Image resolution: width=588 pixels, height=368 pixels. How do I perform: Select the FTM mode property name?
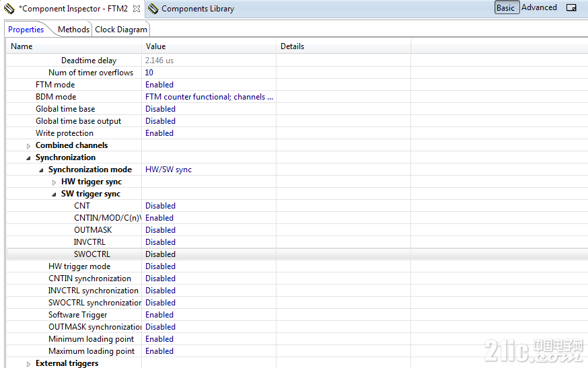pyautogui.click(x=55, y=84)
